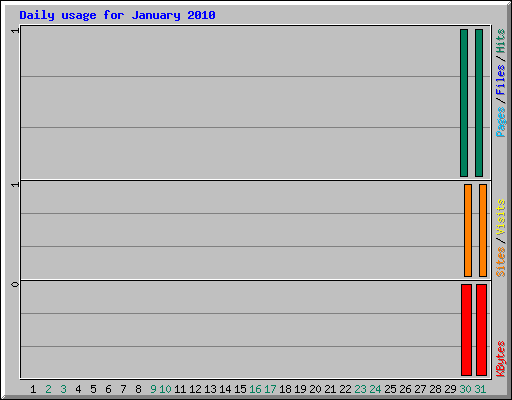Click day label 12 on the x-axis

[195, 389]
